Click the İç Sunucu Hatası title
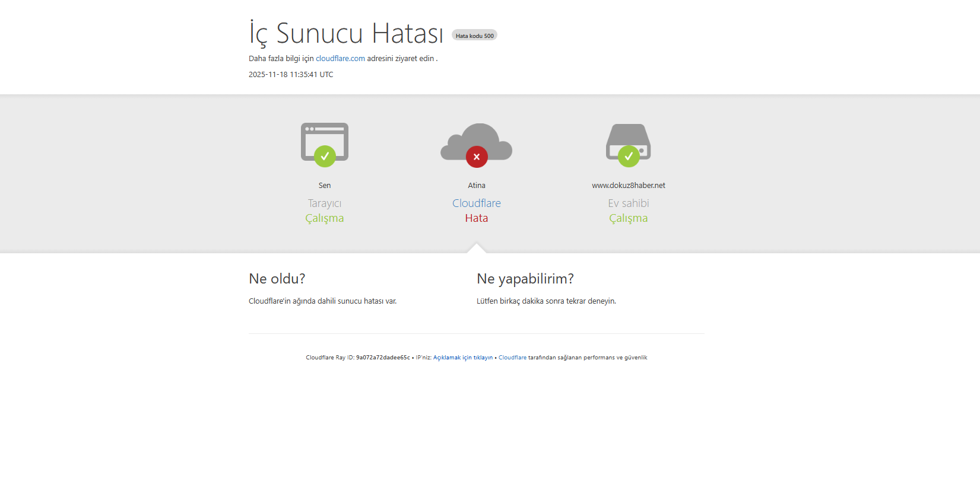The image size is (980, 497). pyautogui.click(x=346, y=33)
